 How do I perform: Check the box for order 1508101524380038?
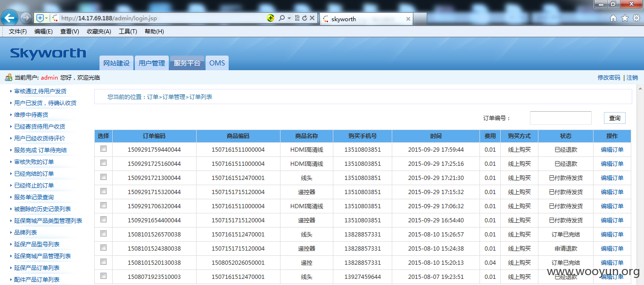[103, 248]
